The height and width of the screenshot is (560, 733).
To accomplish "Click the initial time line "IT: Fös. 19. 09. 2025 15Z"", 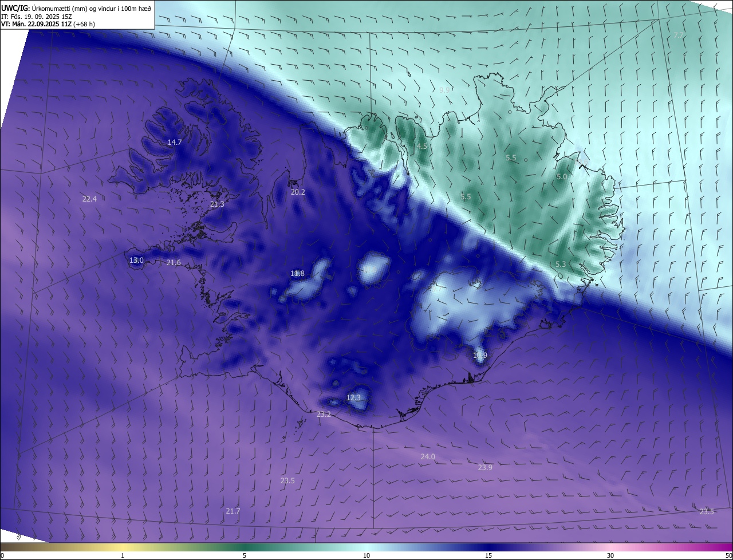I will 37,16.
